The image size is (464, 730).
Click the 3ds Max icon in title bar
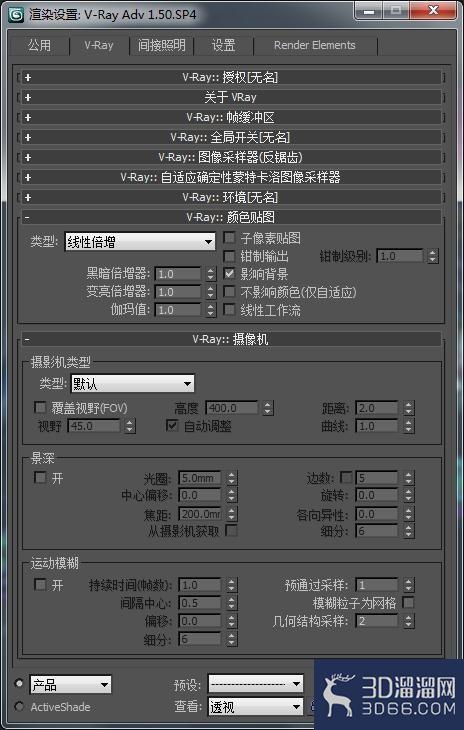coord(17,14)
